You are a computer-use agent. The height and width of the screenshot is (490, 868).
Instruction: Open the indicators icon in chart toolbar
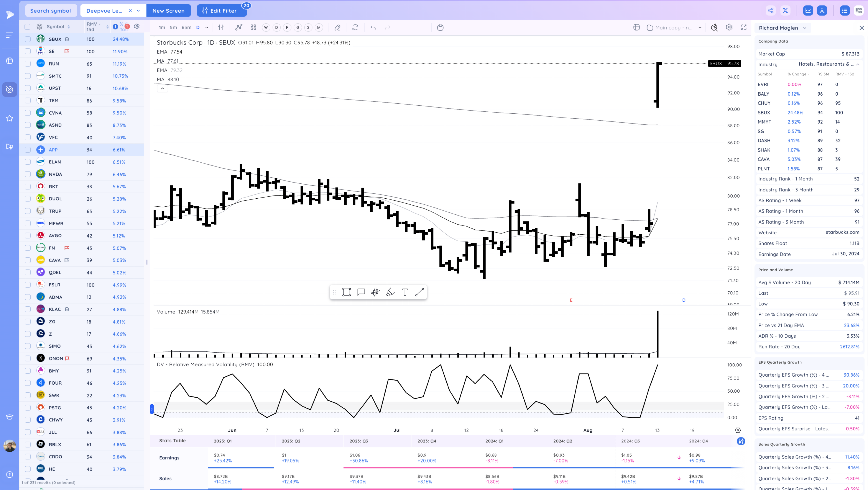click(x=238, y=28)
